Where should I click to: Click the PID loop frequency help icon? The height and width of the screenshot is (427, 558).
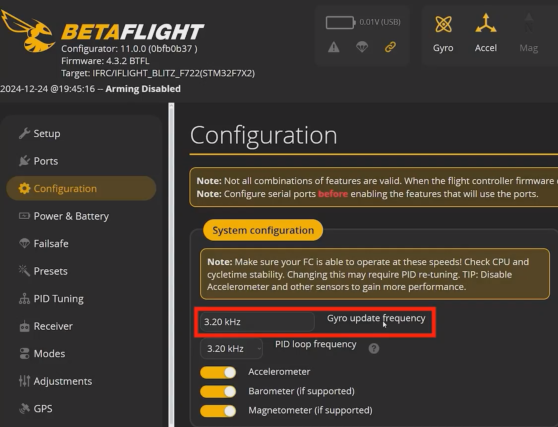pos(374,348)
